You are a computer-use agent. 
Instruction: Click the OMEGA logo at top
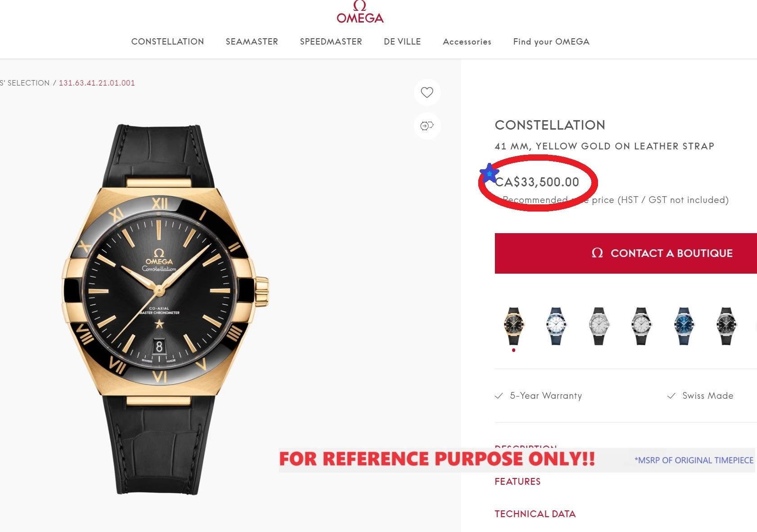[x=360, y=13]
